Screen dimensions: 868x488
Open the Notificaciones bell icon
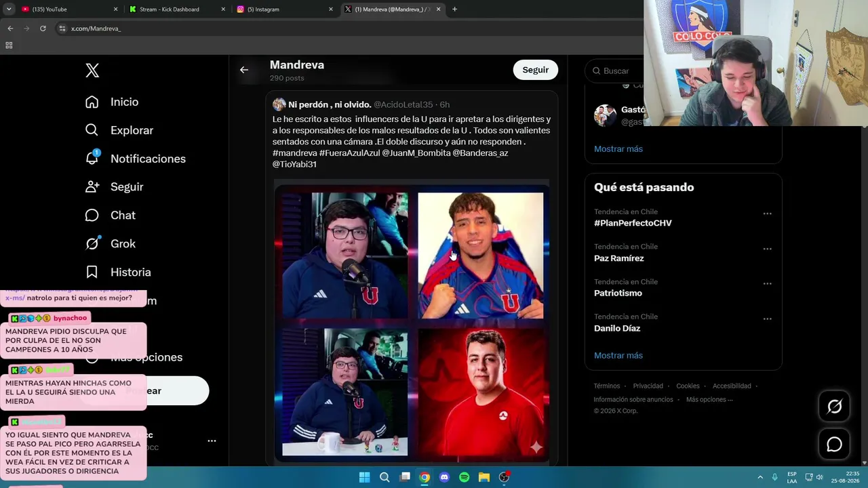click(x=92, y=158)
